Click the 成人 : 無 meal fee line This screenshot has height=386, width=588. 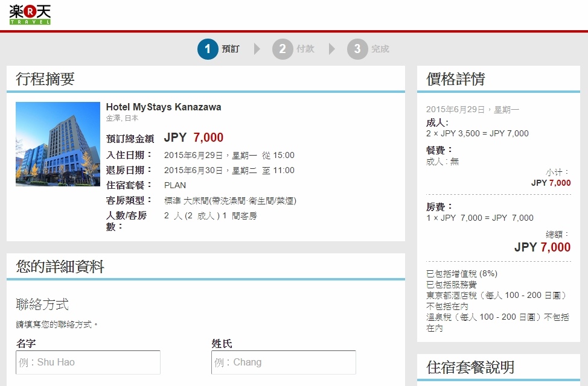click(443, 162)
